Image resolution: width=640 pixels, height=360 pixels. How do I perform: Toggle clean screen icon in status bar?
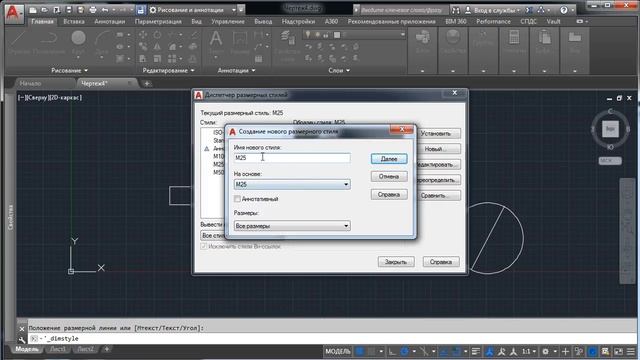[x=619, y=351]
